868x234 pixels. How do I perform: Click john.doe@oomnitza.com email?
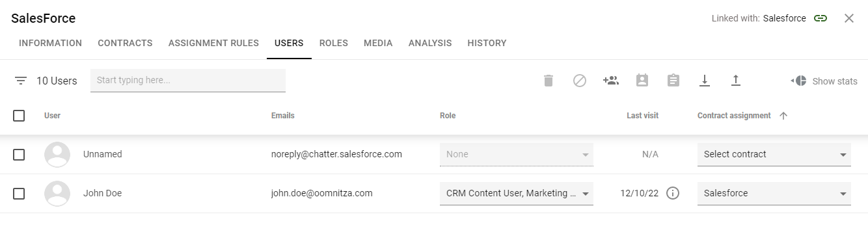322,193
